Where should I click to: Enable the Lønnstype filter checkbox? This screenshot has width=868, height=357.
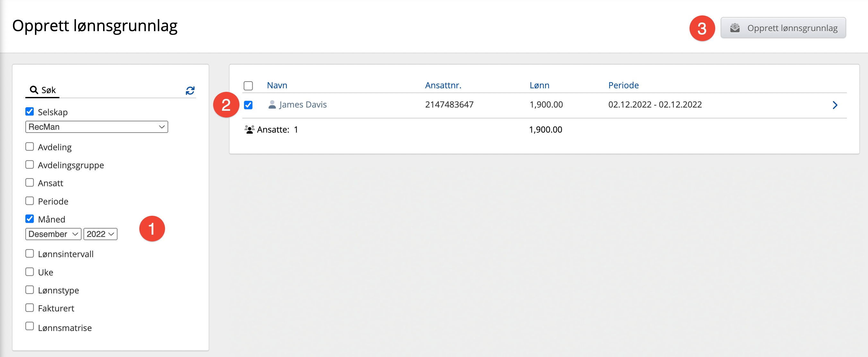tap(30, 290)
